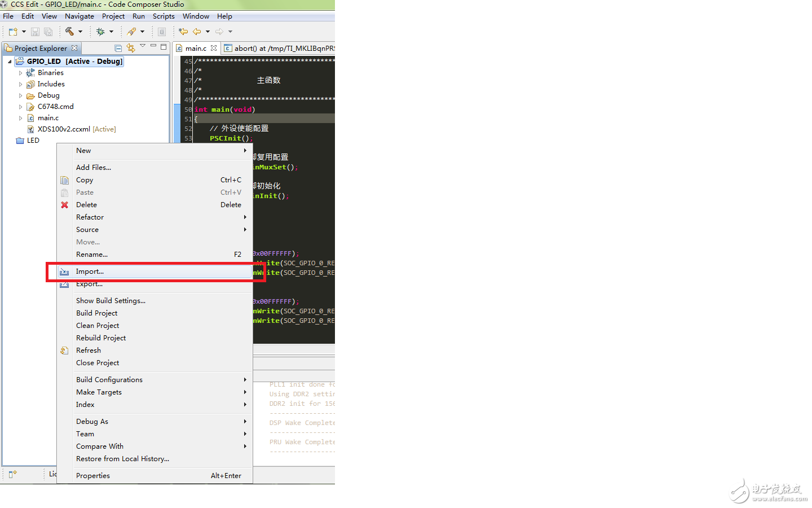
Task: Click the Debug bug icon
Action: (100, 32)
